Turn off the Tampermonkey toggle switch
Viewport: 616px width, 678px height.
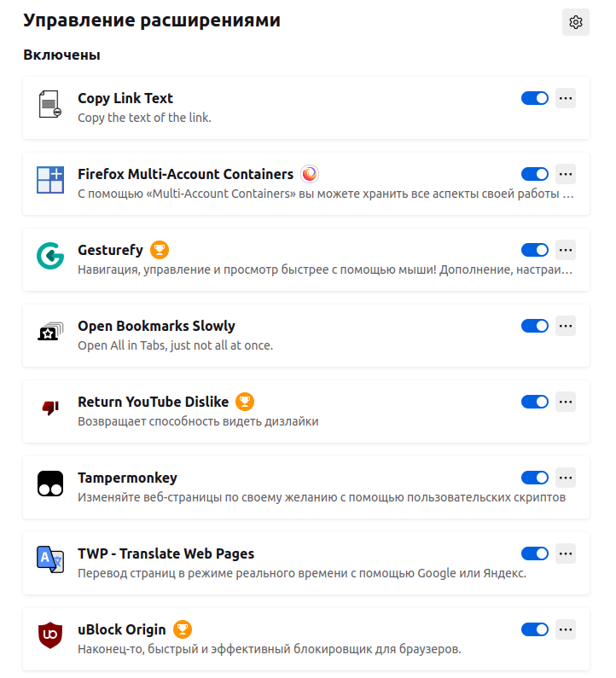pos(535,478)
